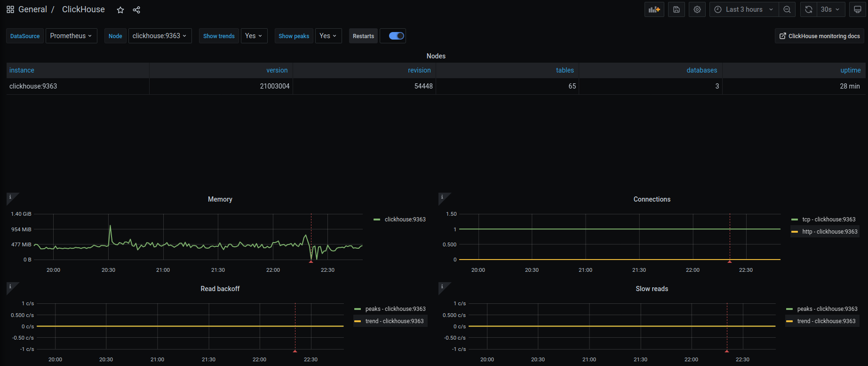Select version value 21003004
The width and height of the screenshot is (868, 366).
tap(275, 86)
